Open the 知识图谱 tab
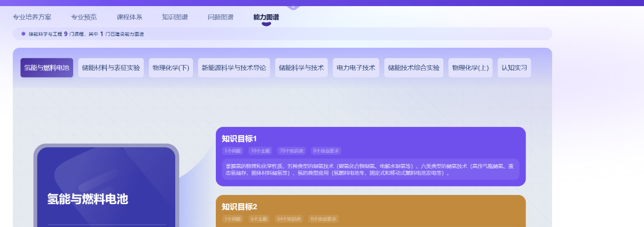Viewport: 644px width, 227px height. (x=175, y=17)
